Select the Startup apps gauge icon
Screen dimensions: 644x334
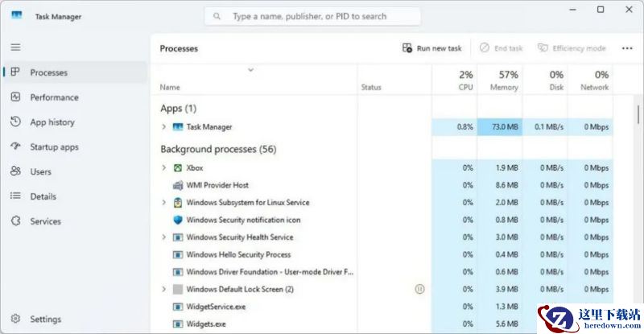coord(15,146)
